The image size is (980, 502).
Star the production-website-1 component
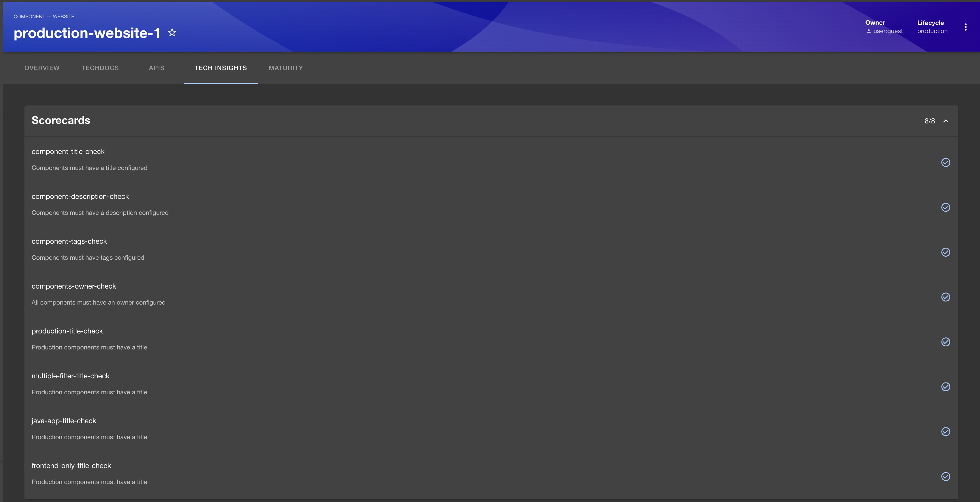[172, 32]
